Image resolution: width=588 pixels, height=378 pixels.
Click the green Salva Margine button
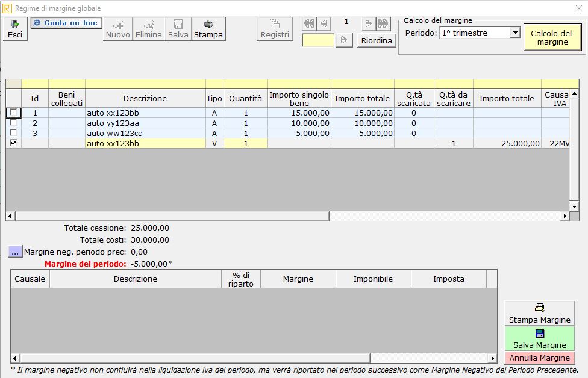[x=539, y=339]
